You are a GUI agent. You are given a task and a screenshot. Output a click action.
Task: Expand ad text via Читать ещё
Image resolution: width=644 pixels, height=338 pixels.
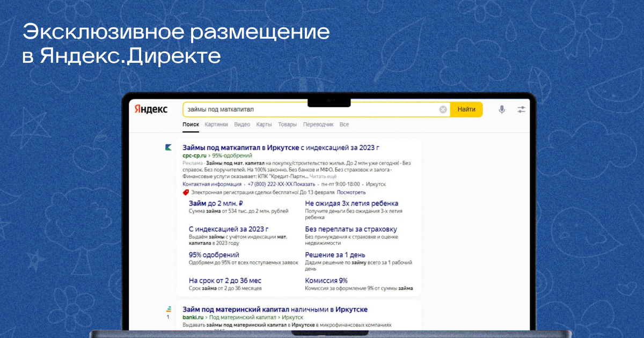click(324, 176)
